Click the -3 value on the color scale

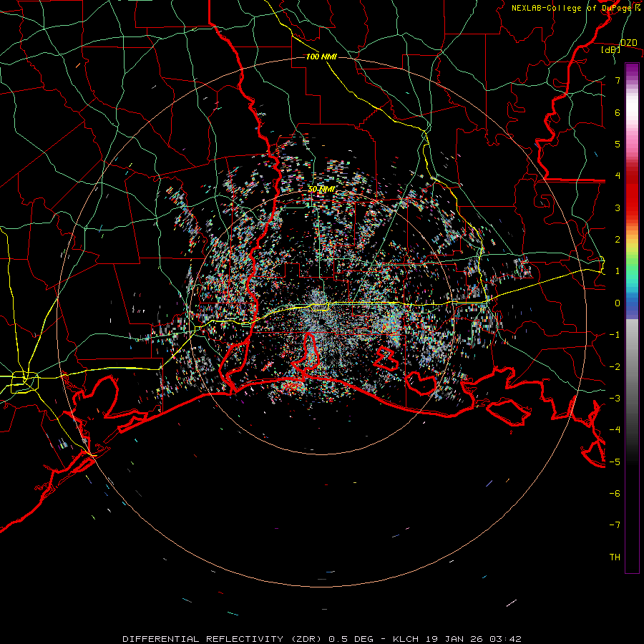[x=615, y=398]
